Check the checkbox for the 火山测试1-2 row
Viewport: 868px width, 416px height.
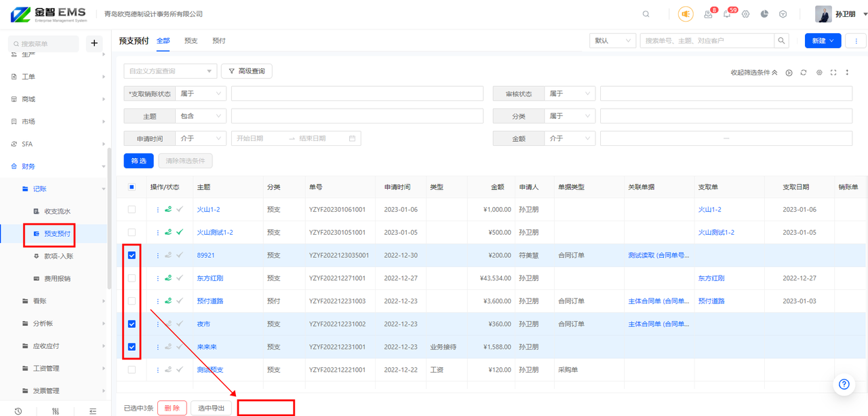coord(132,232)
